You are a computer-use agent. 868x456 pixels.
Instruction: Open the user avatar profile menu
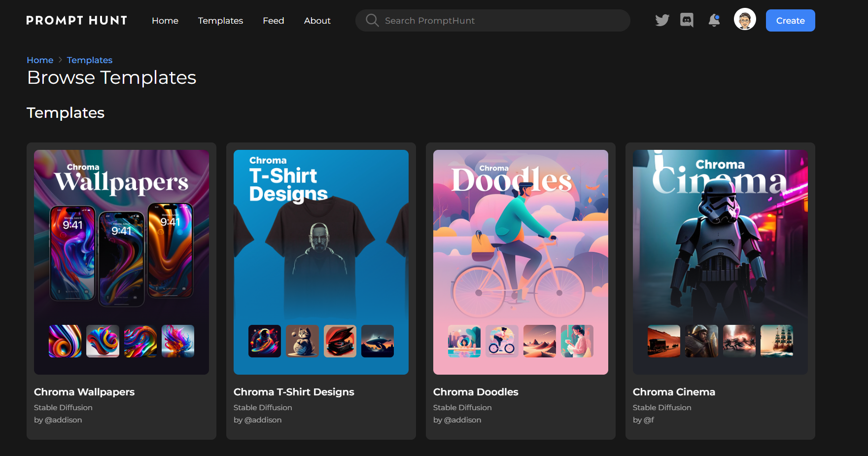[x=745, y=20]
